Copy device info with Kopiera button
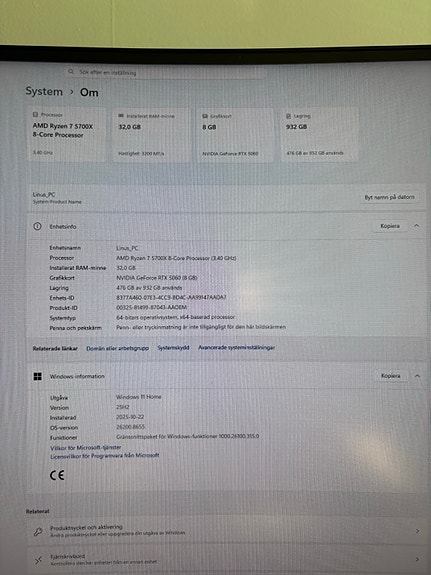Image resolution: width=431 pixels, height=575 pixels. (390, 226)
